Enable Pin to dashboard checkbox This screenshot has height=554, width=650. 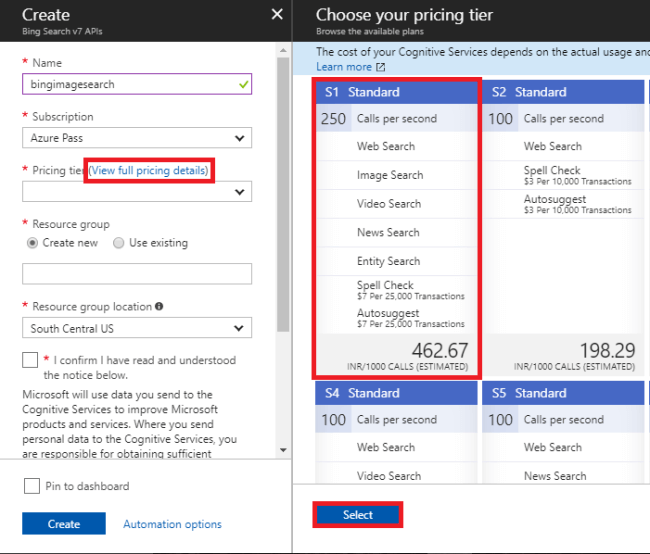pyautogui.click(x=31, y=486)
